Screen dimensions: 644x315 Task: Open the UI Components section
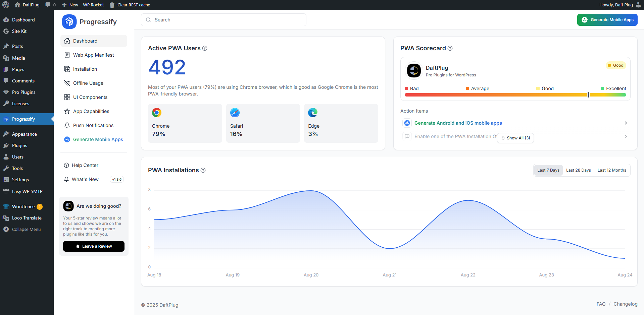point(90,97)
